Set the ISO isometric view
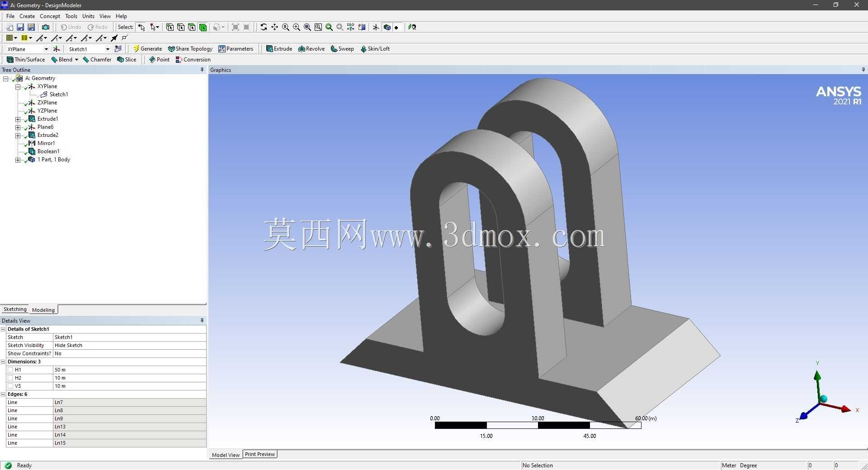 351,27
